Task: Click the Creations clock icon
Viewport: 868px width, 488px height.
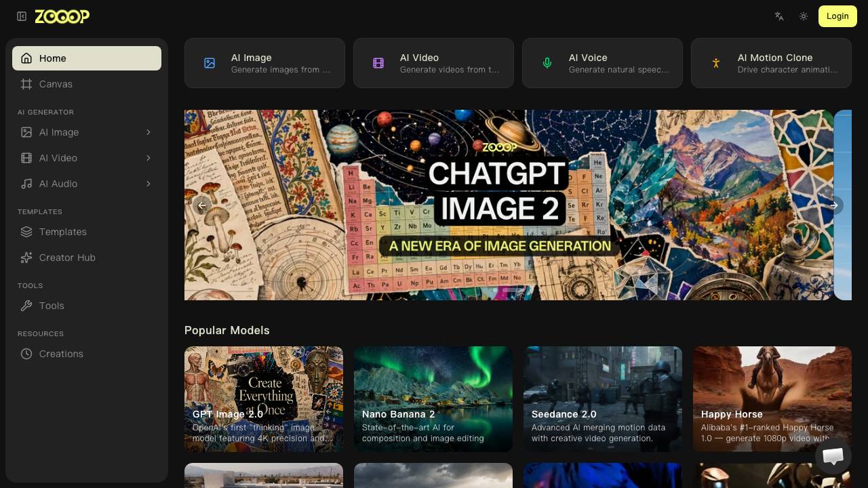Action: (x=26, y=354)
